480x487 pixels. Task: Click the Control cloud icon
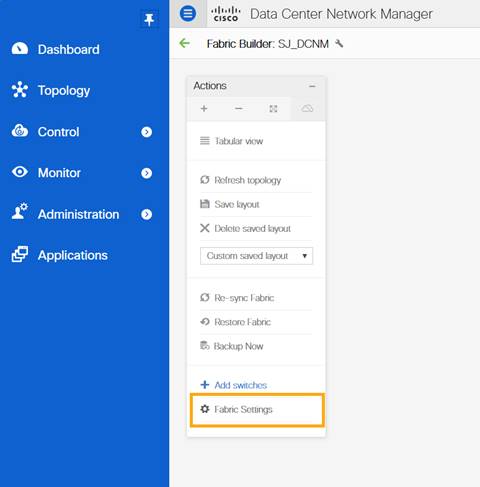click(20, 131)
